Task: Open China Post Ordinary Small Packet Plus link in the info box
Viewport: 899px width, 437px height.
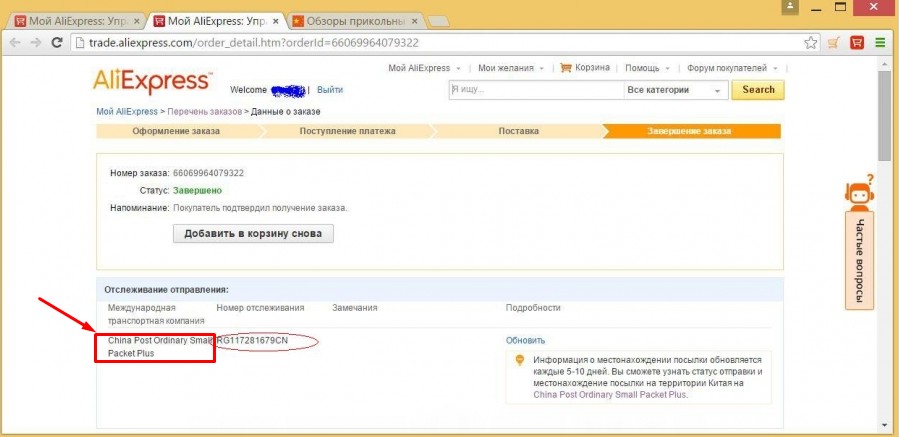Action: (x=609, y=395)
